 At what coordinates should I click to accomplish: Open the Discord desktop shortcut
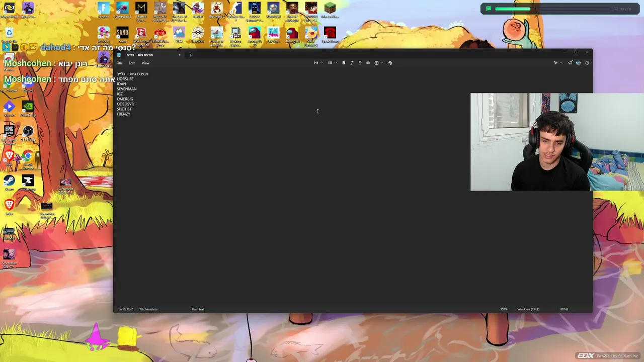click(28, 84)
